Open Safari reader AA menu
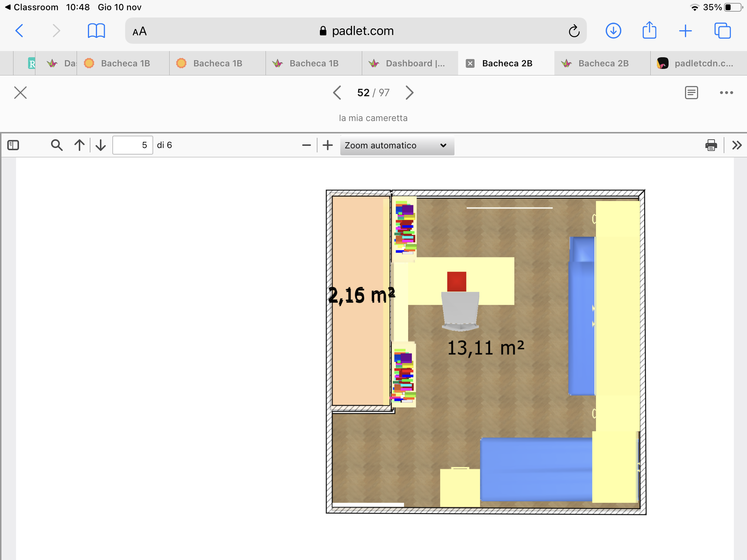This screenshot has width=747, height=560. point(140,31)
